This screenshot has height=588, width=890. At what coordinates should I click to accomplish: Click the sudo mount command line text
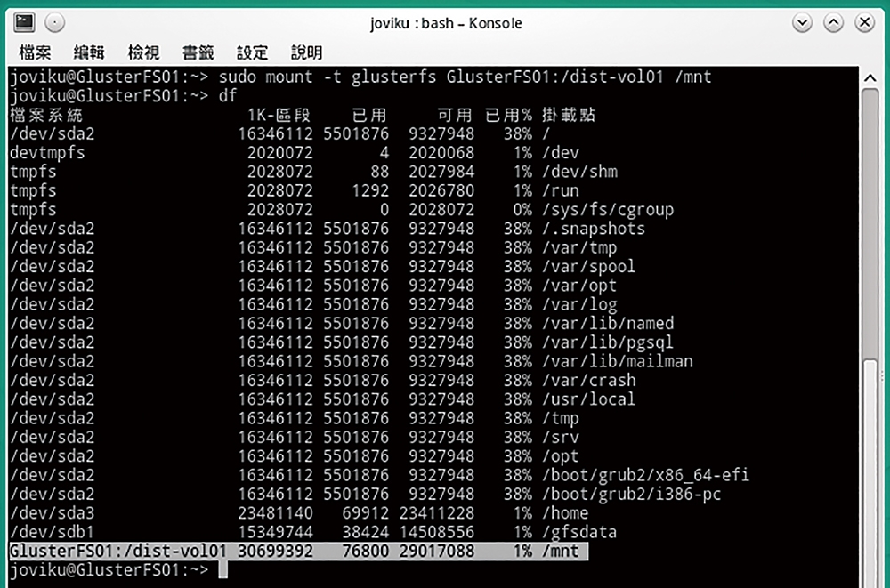[x=465, y=77]
